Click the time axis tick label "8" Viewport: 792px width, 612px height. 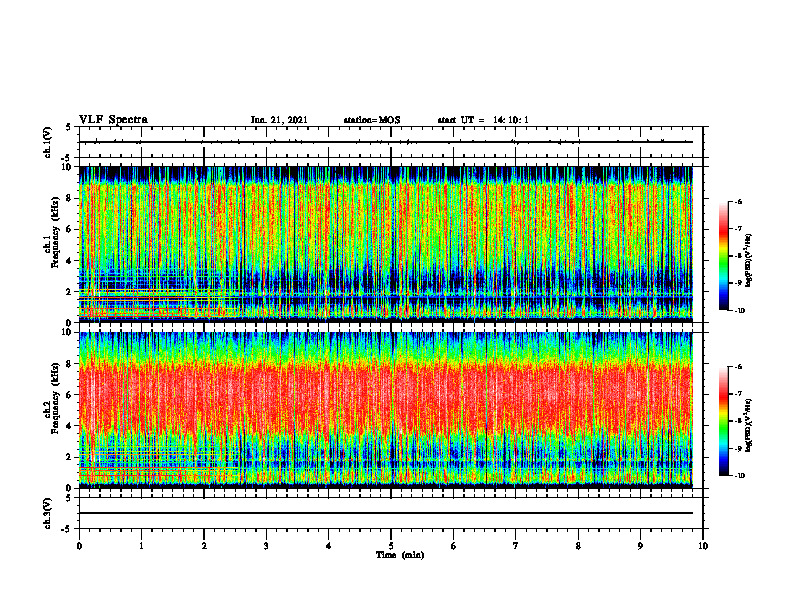click(578, 546)
